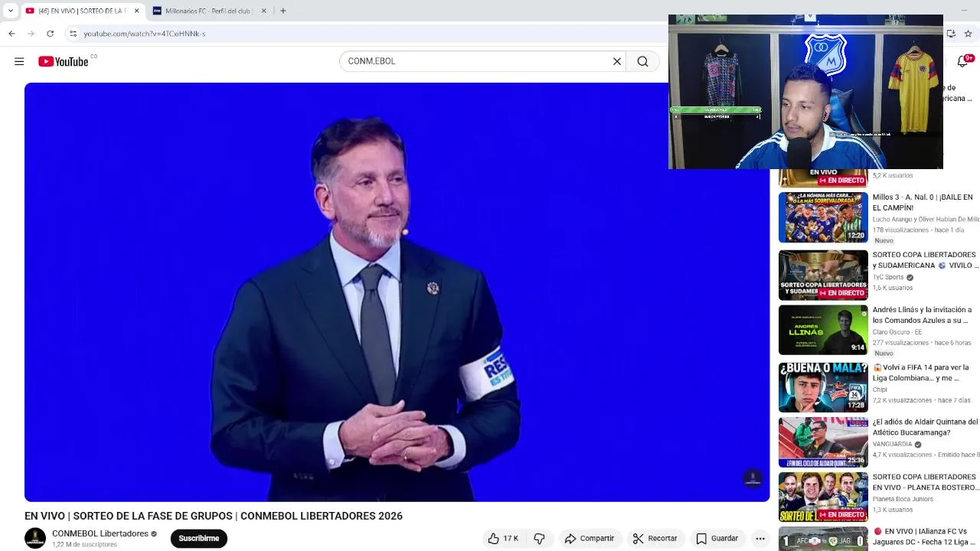Open ¿BUENA O MALA? FIFA 14 thumbnail
The height and width of the screenshot is (551, 980).
pyautogui.click(x=823, y=387)
